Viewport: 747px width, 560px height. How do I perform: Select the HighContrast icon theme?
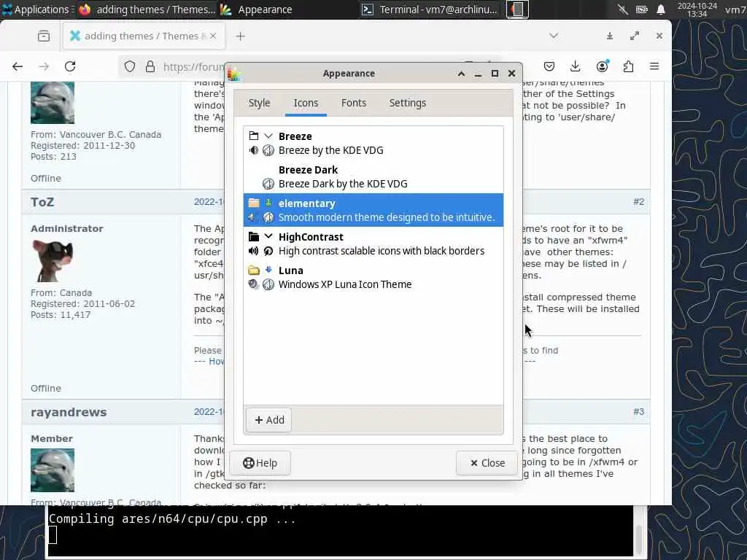coord(373,244)
